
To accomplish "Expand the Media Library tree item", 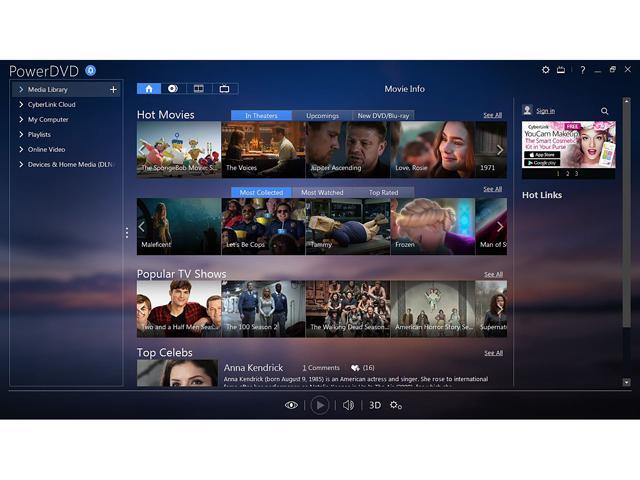I will pos(21,89).
